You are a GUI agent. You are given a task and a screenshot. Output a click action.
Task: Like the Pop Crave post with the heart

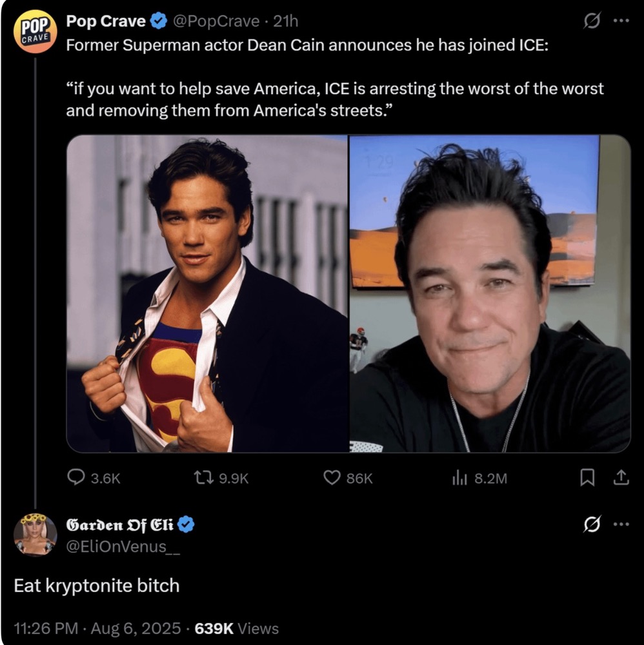click(332, 477)
